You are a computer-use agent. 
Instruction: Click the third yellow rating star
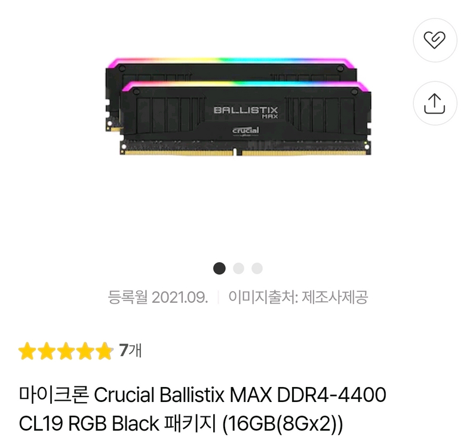click(66, 351)
